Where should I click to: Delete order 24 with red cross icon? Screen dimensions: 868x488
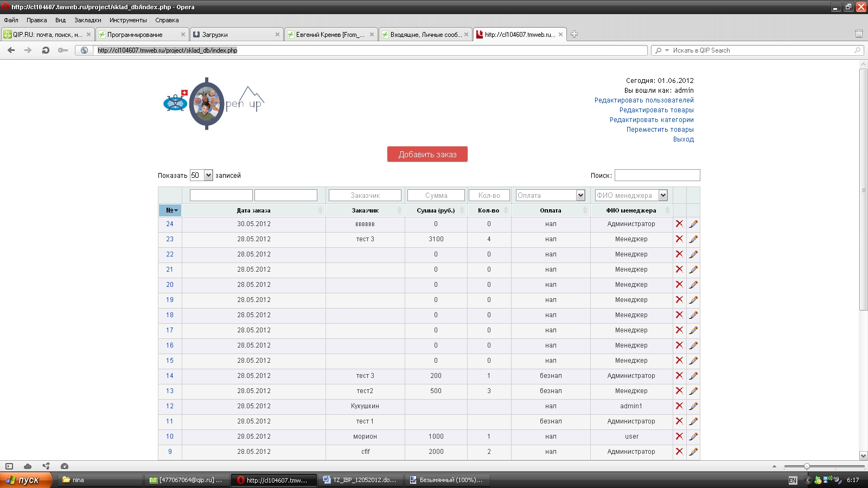[679, 223]
